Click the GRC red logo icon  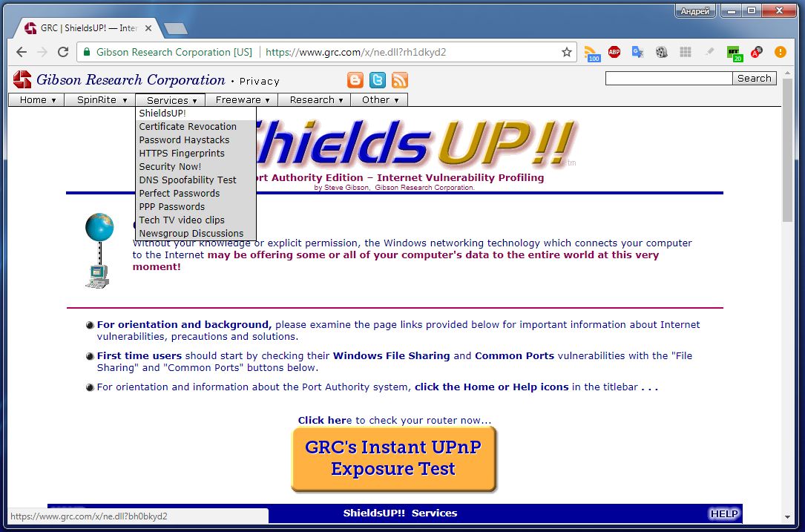pyautogui.click(x=22, y=79)
